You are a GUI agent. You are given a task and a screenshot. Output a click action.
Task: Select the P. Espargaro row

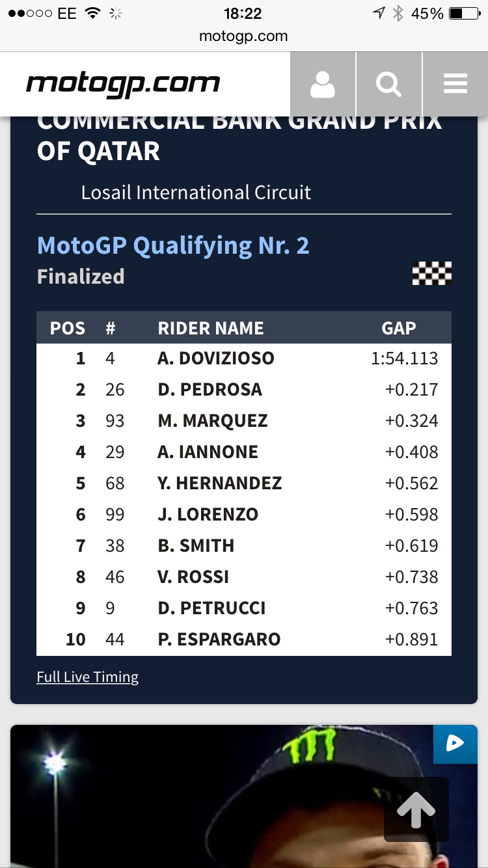(243, 640)
